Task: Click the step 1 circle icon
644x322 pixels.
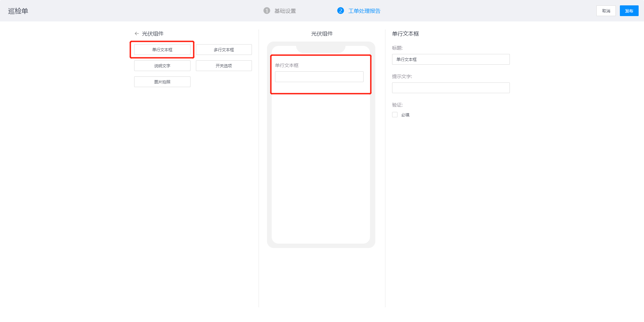Action: click(267, 11)
